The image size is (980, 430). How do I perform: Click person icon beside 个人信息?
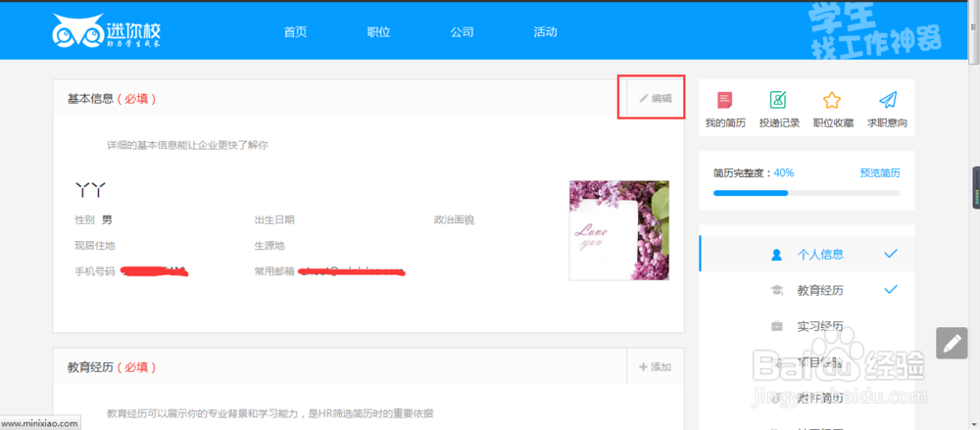point(777,255)
